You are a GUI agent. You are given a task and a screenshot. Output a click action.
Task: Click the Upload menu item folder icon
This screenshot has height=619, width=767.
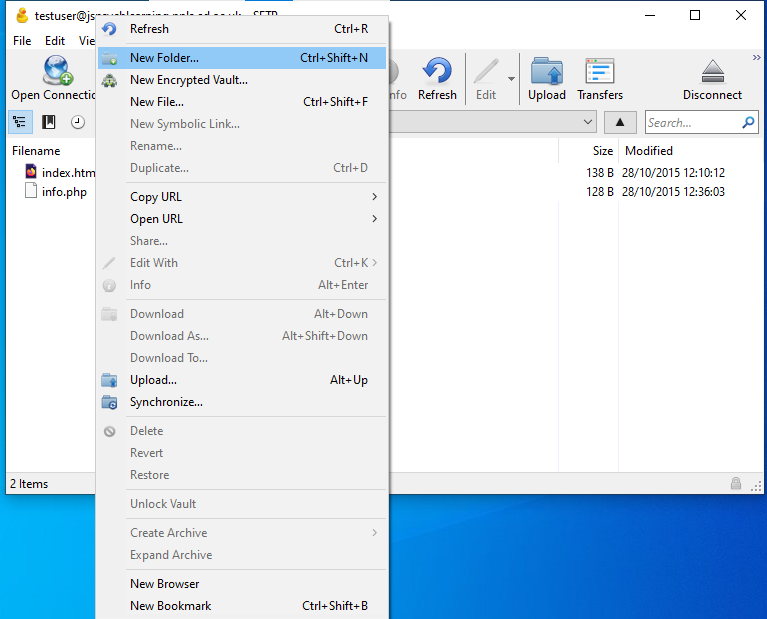pyautogui.click(x=109, y=380)
